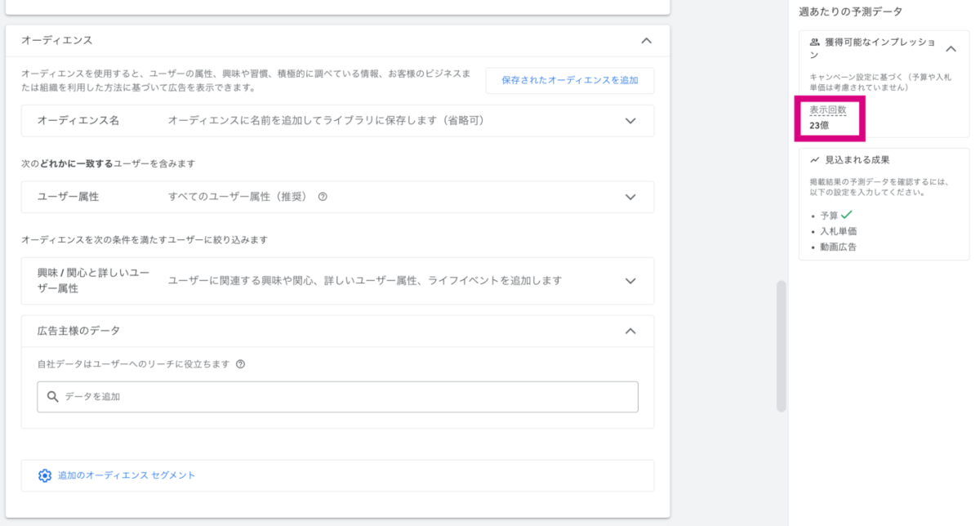980x526 pixels.
Task: Click 見込まれる成果 heading text
Action: click(857, 160)
